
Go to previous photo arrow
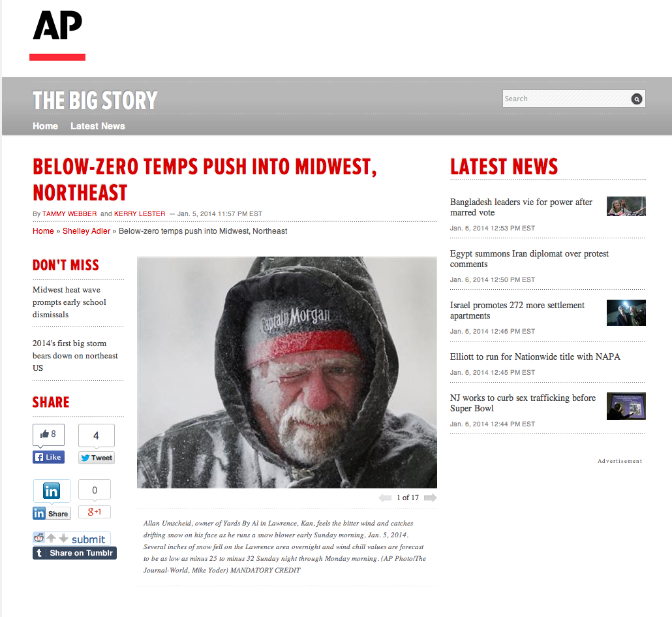pos(385,498)
